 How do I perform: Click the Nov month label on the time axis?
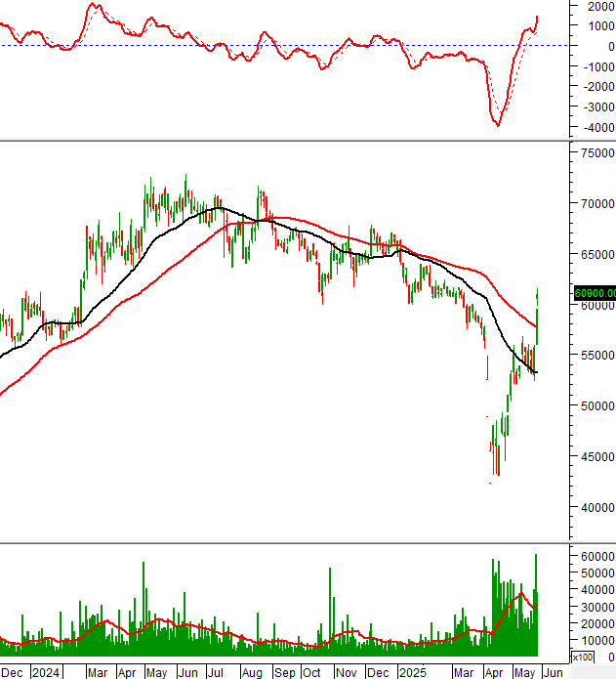[x=346, y=672]
